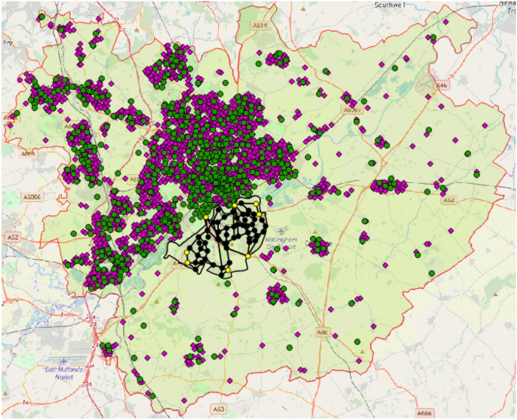Select yellow node nearest the Nottingham plane icon

[x=259, y=214]
